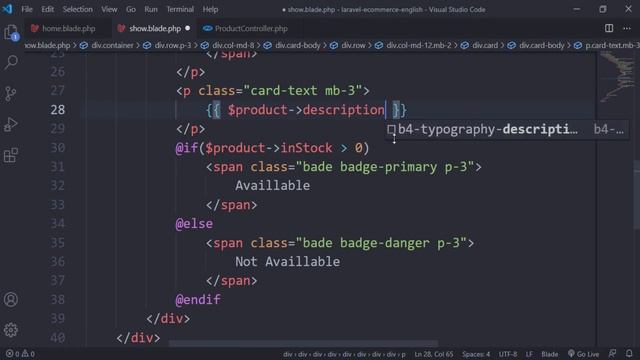Click $product->description expression
This screenshot has height=360, width=640.
(306, 110)
